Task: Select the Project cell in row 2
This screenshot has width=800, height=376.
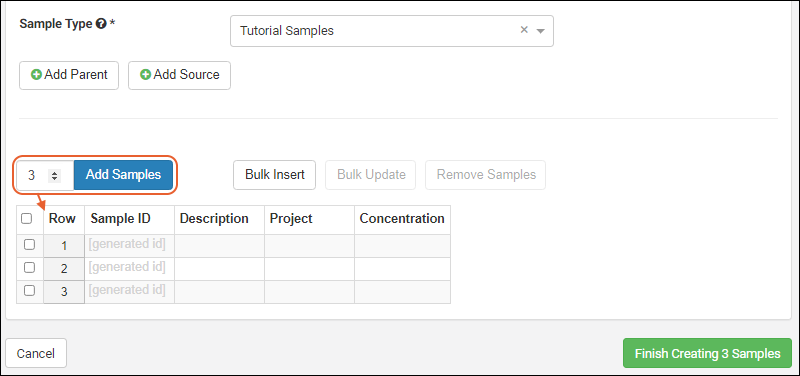Action: pos(309,268)
